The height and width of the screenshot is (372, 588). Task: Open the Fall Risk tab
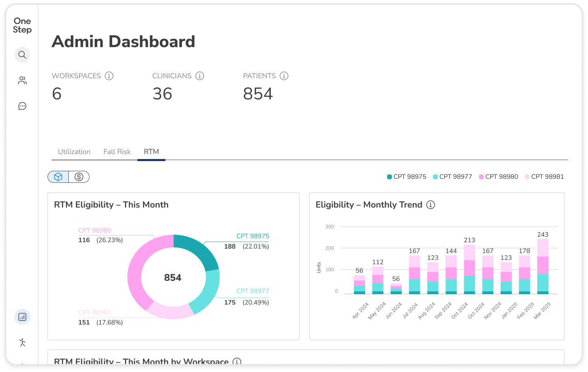[x=117, y=152]
